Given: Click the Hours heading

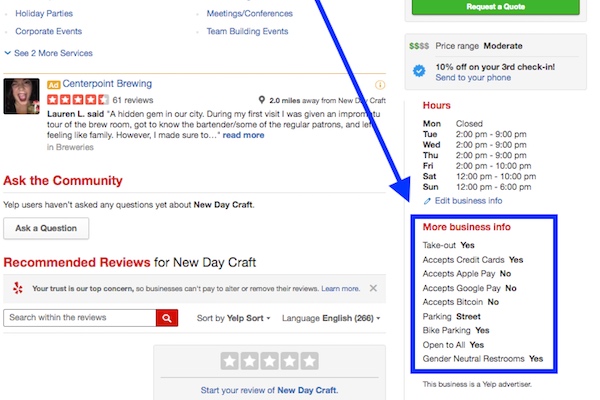Looking at the screenshot, I should pyautogui.click(x=437, y=106).
